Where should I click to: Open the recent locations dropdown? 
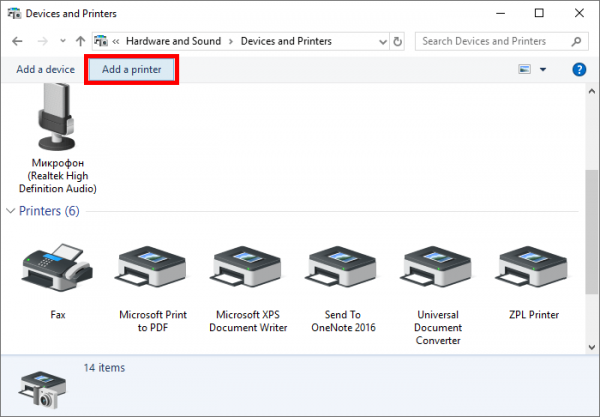(63, 41)
